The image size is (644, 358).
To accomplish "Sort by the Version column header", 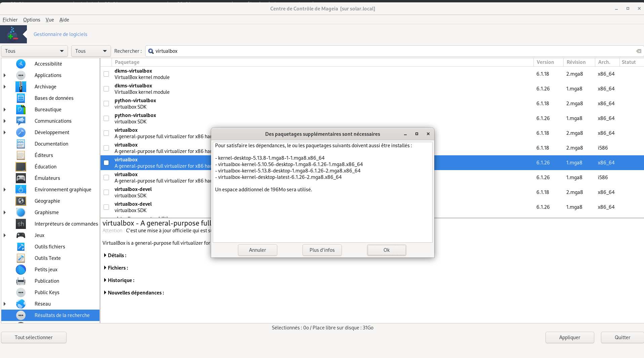I will pyautogui.click(x=549, y=62).
